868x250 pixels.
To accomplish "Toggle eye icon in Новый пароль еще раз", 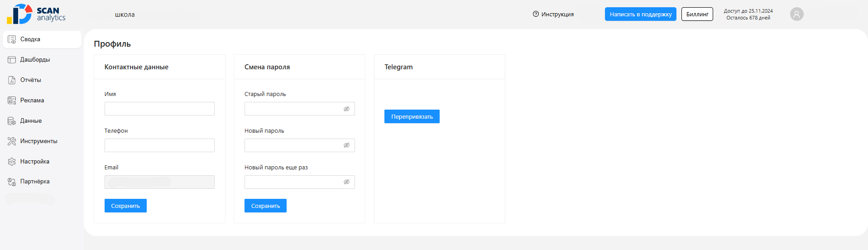I will 346,182.
